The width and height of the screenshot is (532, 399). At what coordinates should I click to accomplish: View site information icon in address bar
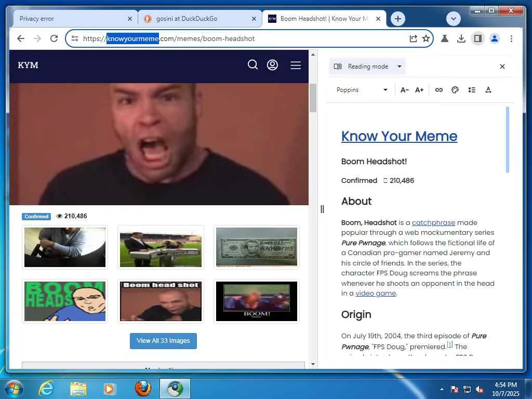pyautogui.click(x=75, y=38)
